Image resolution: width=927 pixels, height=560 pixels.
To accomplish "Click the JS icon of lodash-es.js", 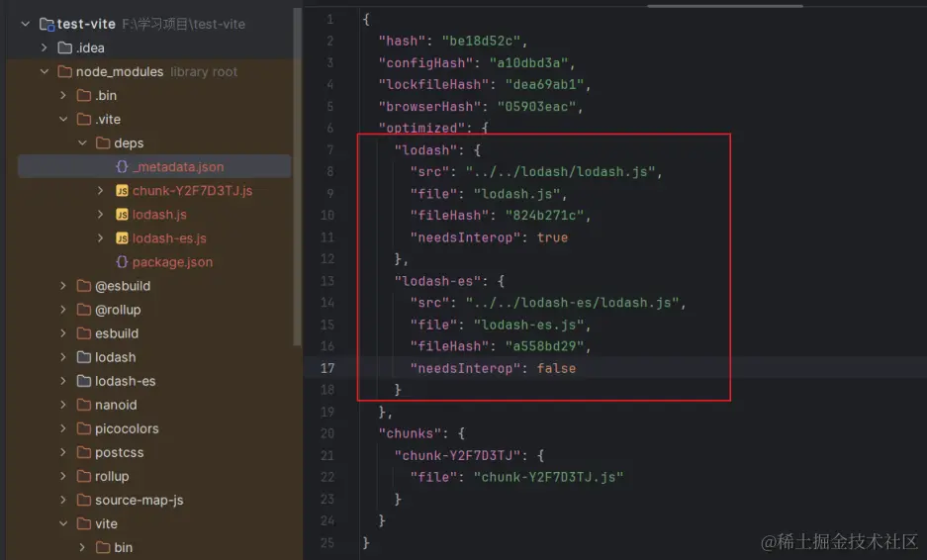I will point(122,237).
